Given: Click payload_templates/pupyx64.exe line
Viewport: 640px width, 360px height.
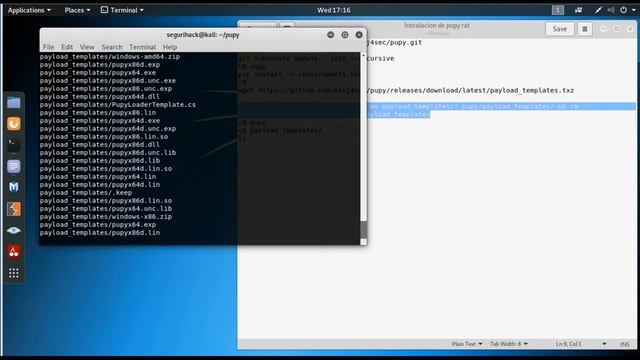Looking at the screenshot, I should tap(98, 73).
